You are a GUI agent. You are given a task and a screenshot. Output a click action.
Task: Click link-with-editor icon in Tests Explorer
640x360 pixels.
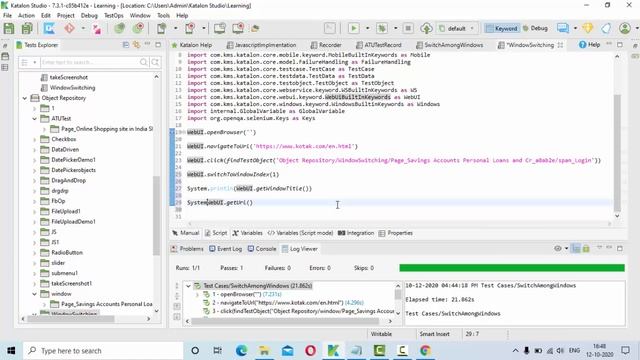click(x=136, y=45)
